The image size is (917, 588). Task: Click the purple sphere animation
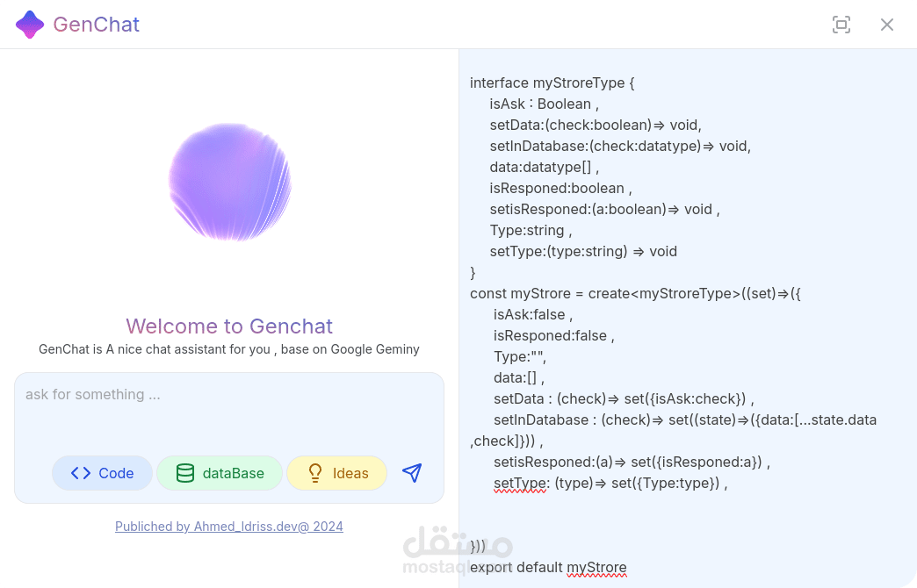point(229,182)
